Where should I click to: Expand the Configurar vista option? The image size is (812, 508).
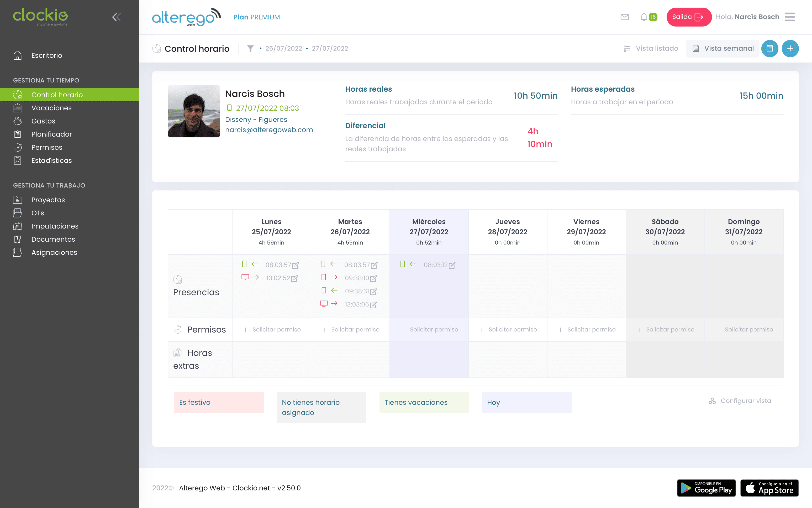click(x=739, y=401)
